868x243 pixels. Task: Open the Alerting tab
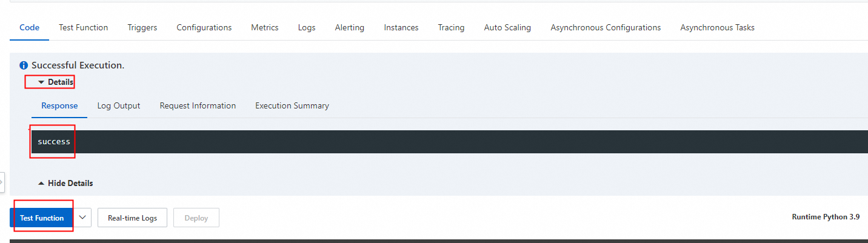point(350,27)
